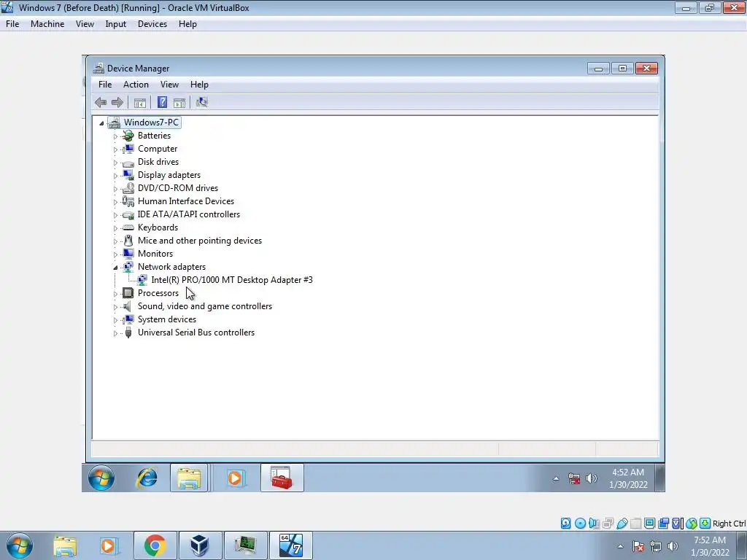The width and height of the screenshot is (747, 560).
Task: Click the host Start orb
Action: 20,545
